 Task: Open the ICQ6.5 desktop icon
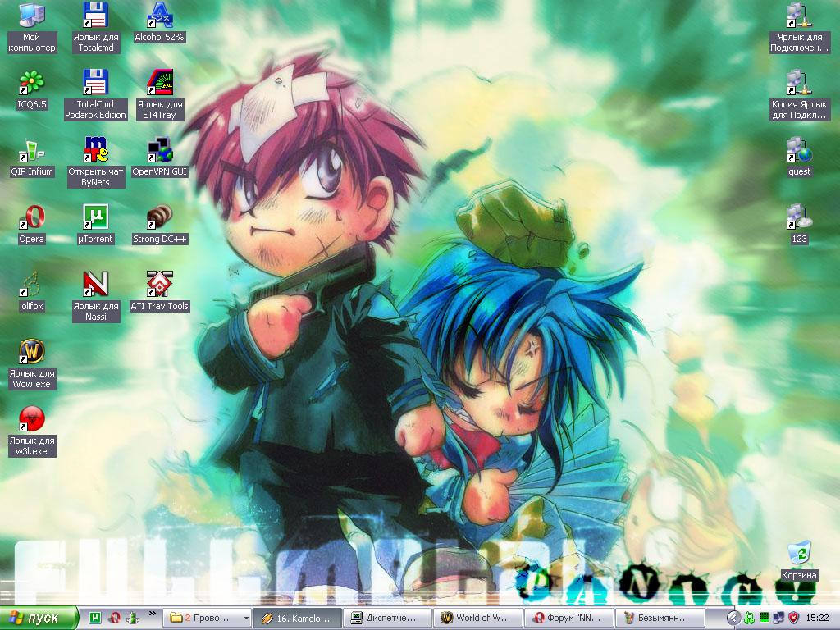[x=32, y=90]
